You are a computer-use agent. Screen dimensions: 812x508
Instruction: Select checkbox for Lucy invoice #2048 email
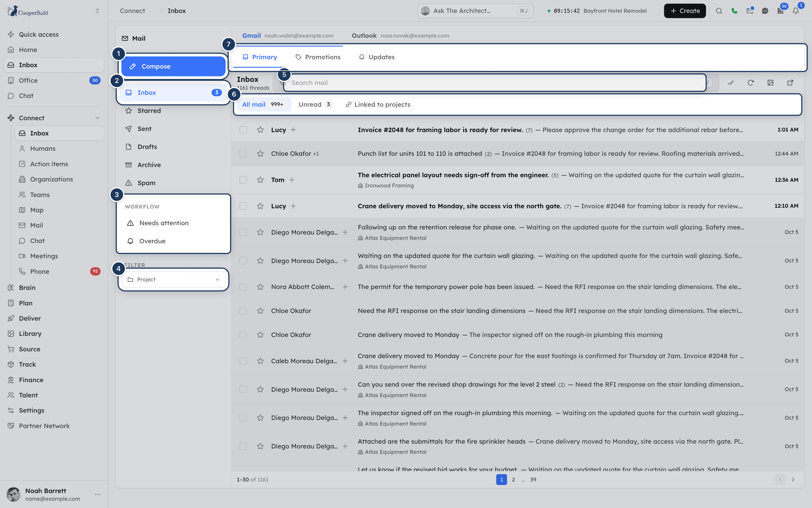(243, 130)
